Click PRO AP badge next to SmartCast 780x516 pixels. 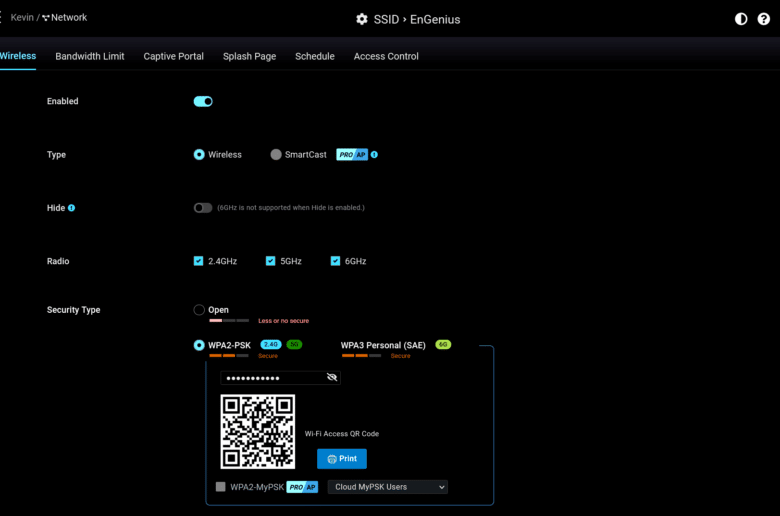pos(352,155)
